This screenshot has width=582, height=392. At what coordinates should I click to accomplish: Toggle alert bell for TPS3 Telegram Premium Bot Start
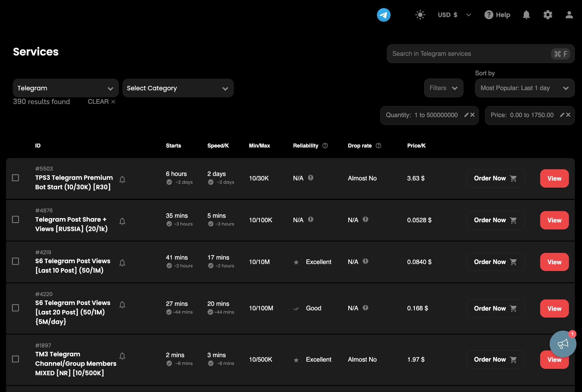[122, 179]
